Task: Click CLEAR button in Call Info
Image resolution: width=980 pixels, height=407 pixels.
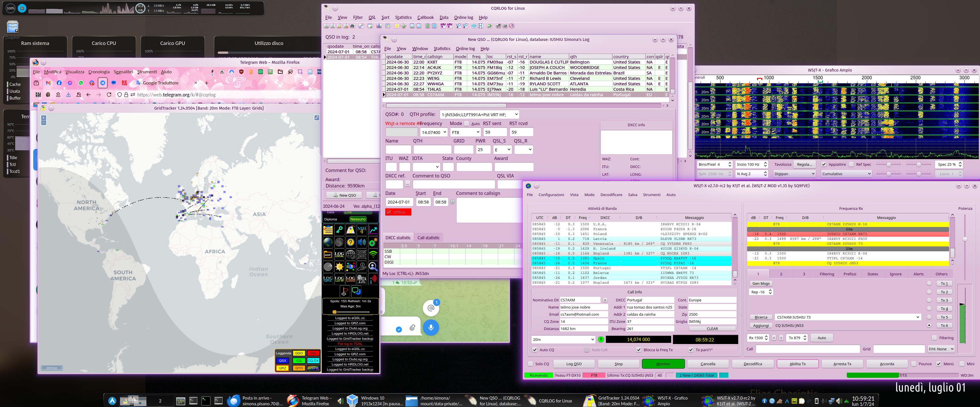Action: coord(712,329)
